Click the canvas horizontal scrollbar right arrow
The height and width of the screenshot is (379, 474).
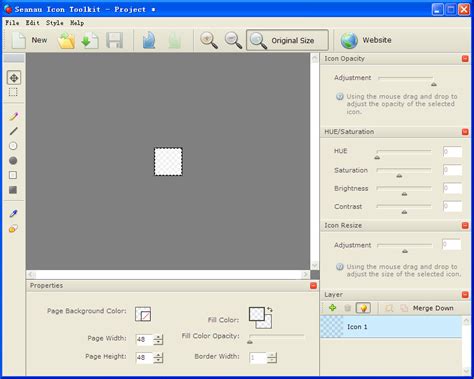(305, 275)
